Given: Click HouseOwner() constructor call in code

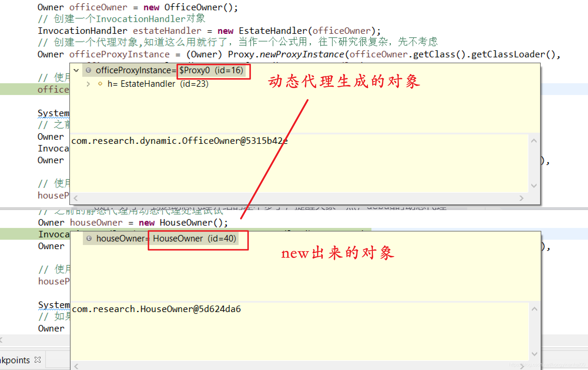Looking at the screenshot, I should (x=193, y=223).
